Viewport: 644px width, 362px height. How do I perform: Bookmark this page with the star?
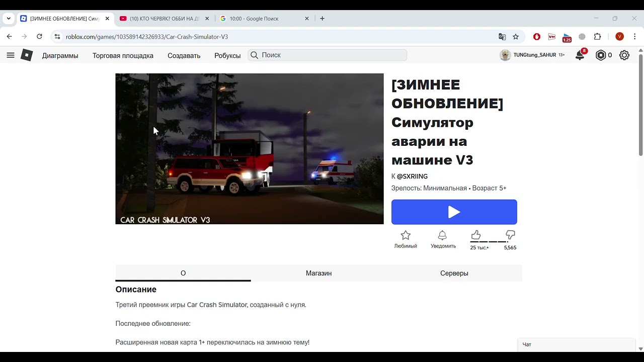click(516, 37)
